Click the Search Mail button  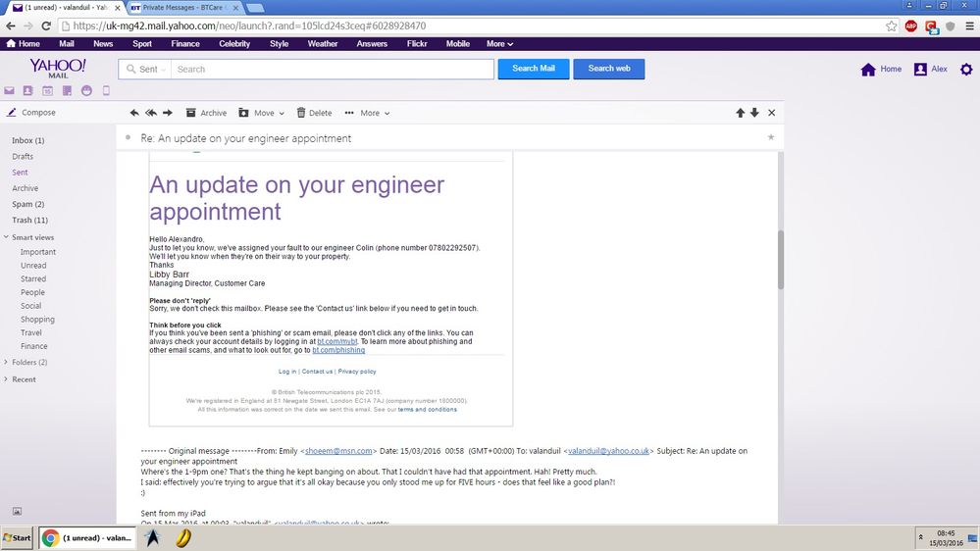click(534, 69)
